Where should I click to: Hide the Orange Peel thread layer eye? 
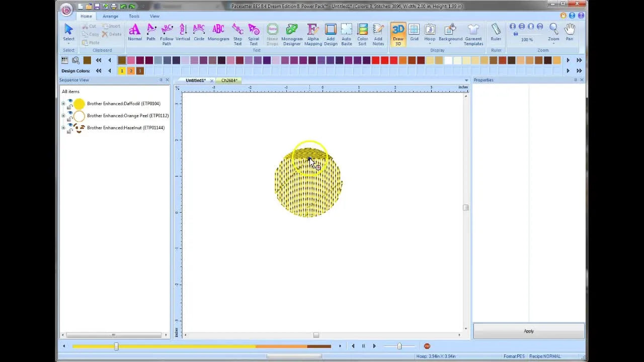click(70, 113)
